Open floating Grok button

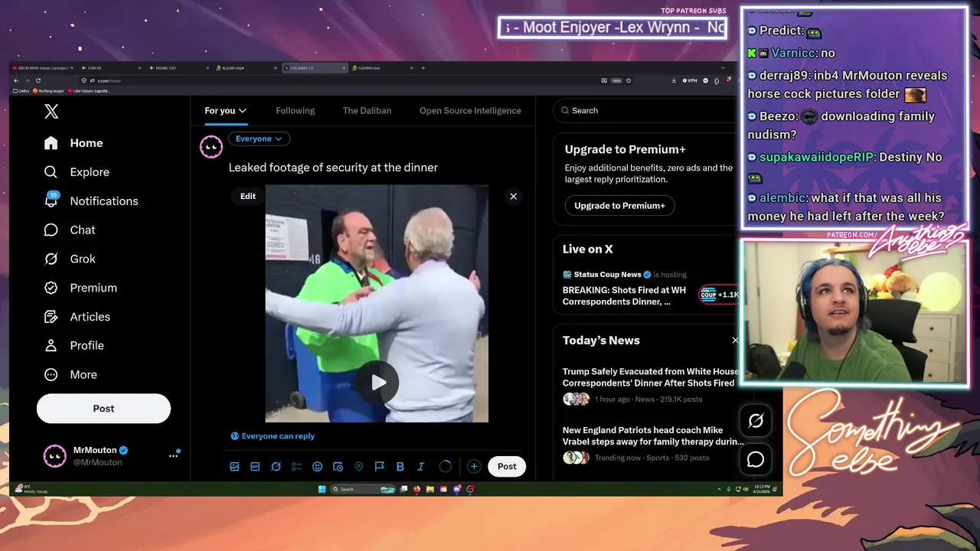click(x=756, y=421)
